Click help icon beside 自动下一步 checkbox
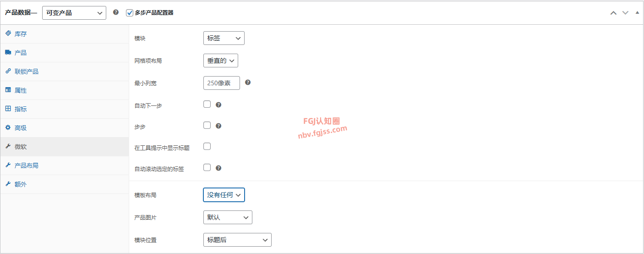This screenshot has height=254, width=644. pyautogui.click(x=218, y=105)
